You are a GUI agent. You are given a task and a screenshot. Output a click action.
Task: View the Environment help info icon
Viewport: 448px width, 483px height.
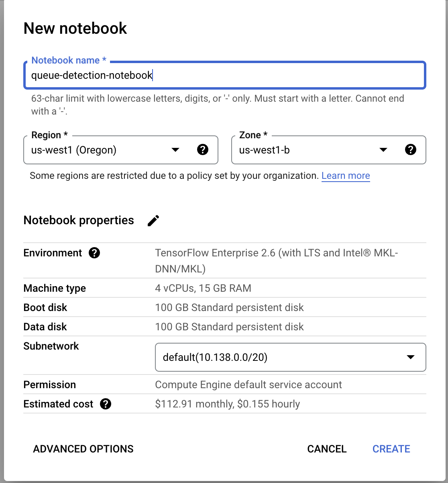94,253
